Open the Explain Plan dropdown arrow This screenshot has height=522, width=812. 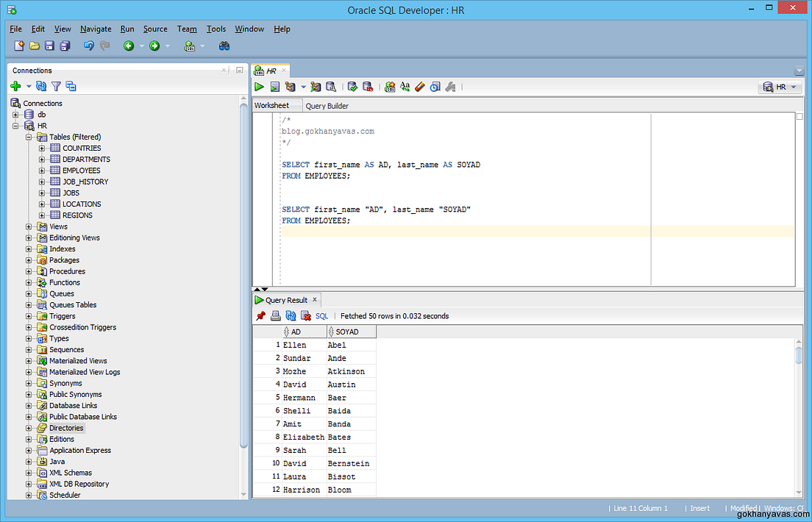coord(304,87)
